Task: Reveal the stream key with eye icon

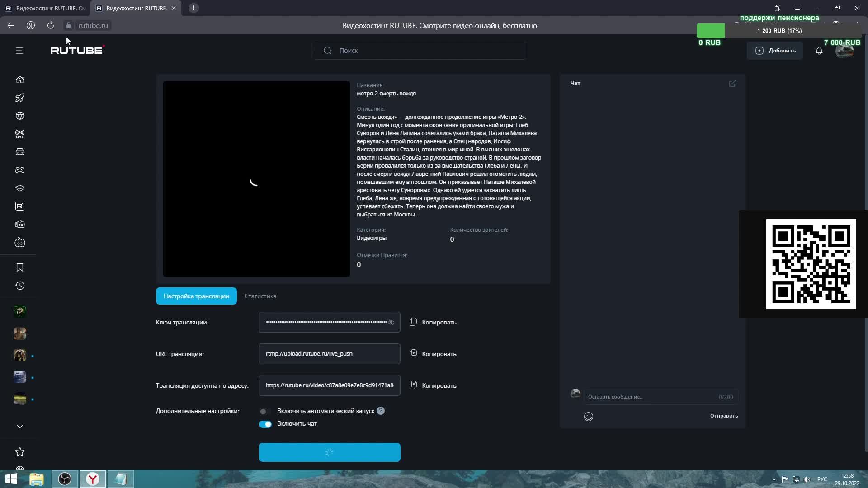Action: pos(391,322)
